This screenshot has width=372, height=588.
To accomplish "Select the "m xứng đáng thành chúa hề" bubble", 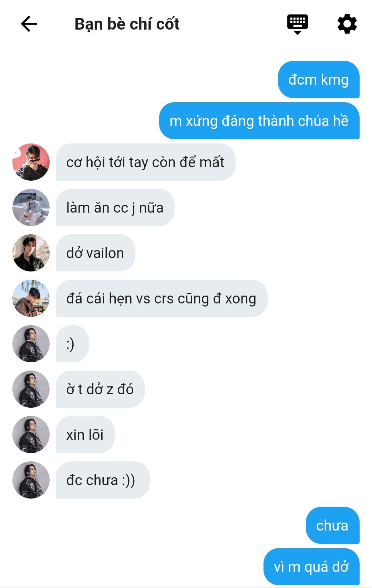I will (259, 121).
